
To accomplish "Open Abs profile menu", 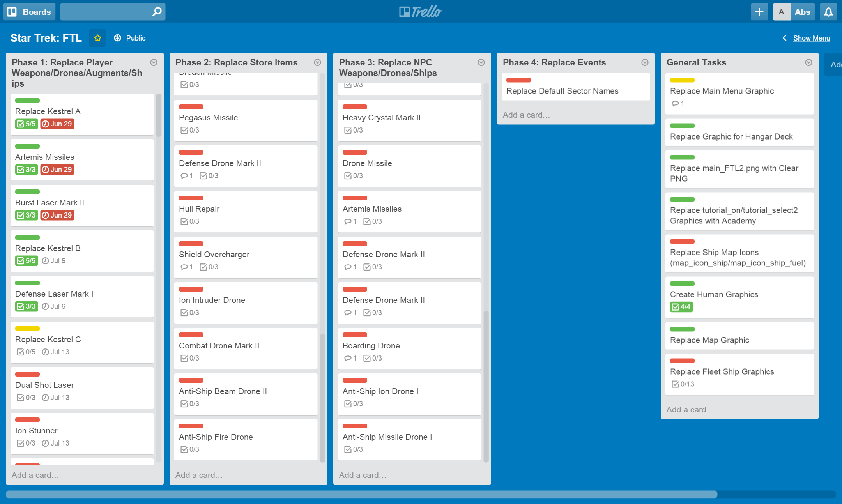I will (803, 12).
